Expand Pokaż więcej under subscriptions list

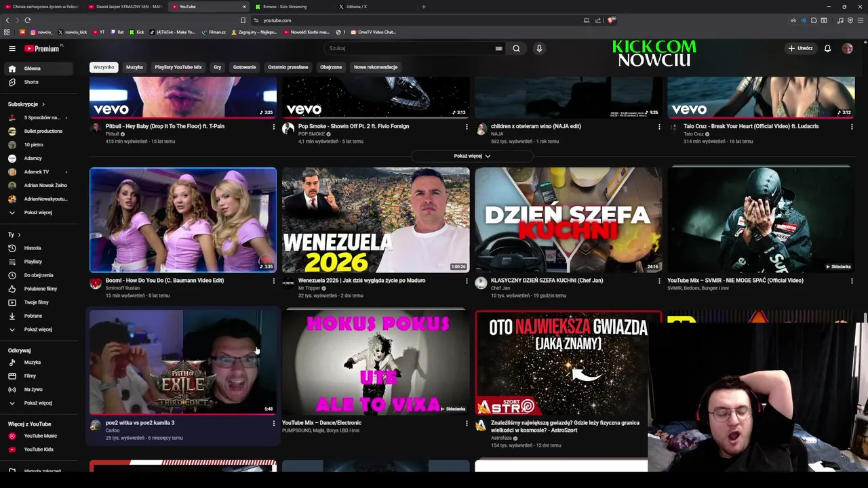tap(38, 213)
